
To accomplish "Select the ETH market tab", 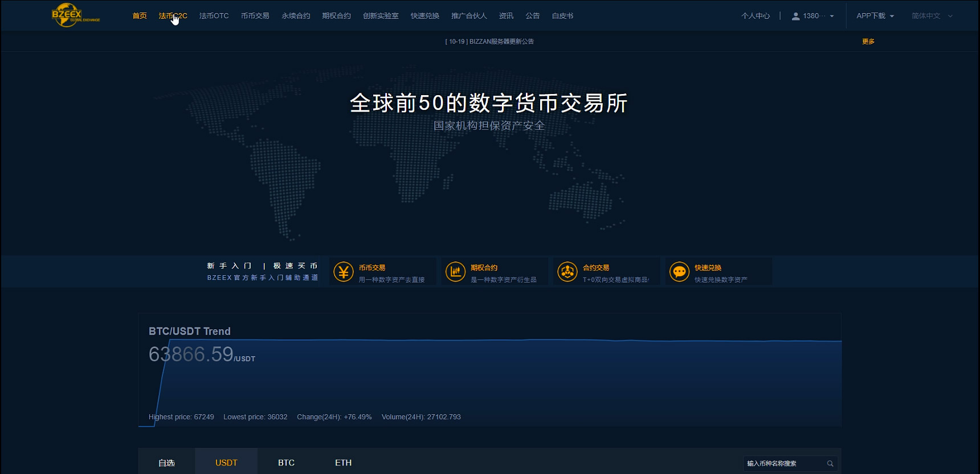I will (x=343, y=463).
